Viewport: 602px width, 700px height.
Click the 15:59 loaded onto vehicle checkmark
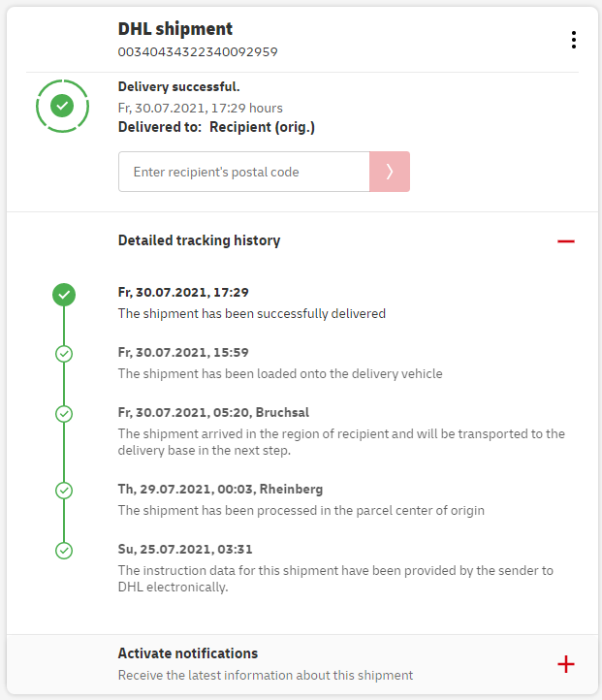pyautogui.click(x=64, y=354)
